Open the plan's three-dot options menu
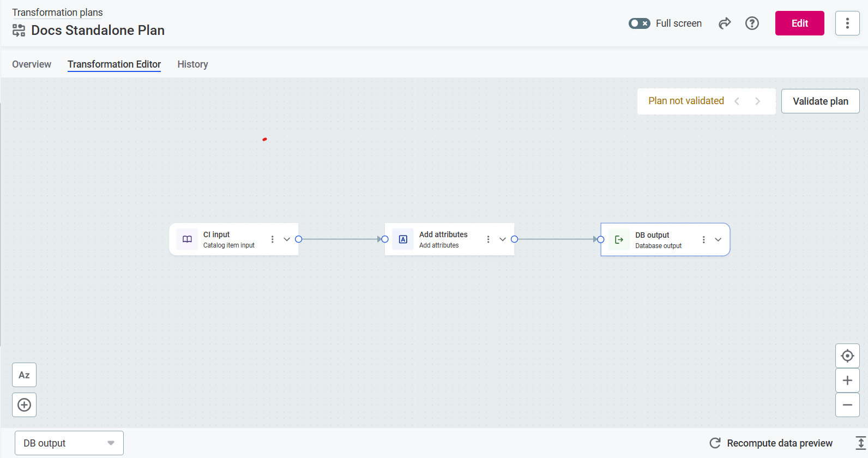 pos(847,23)
